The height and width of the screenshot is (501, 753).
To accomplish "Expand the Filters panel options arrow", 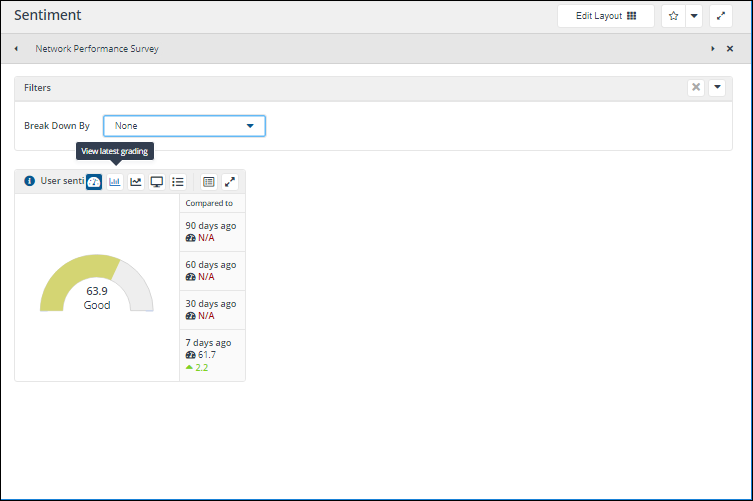I will pyautogui.click(x=717, y=88).
